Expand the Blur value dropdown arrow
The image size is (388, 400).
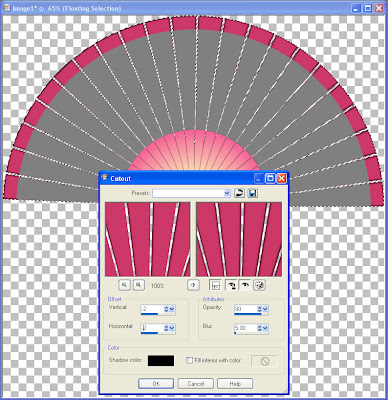[265, 328]
